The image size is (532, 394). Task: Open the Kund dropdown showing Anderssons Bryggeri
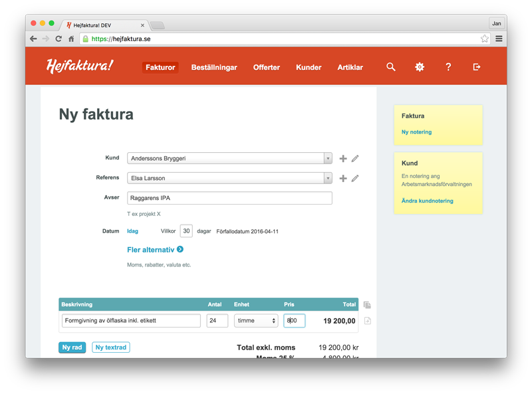click(x=229, y=159)
